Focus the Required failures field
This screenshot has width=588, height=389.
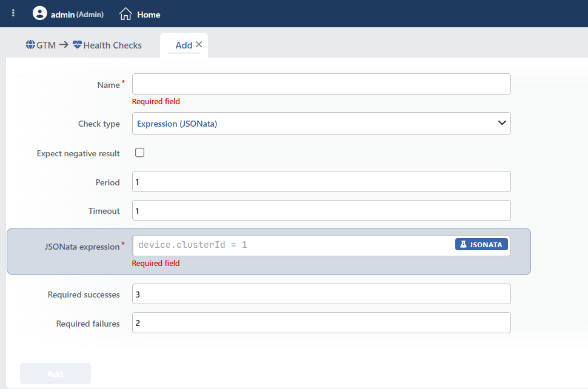(321, 323)
